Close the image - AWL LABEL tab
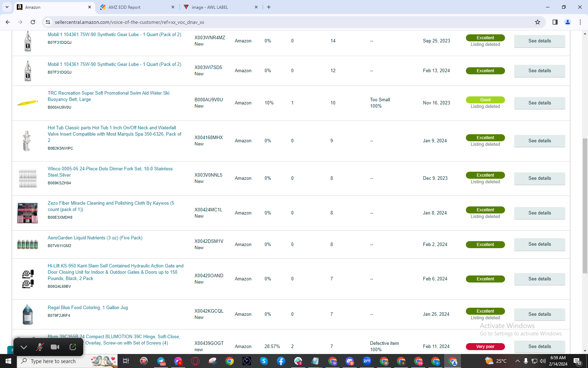The width and height of the screenshot is (588, 368). (x=256, y=7)
